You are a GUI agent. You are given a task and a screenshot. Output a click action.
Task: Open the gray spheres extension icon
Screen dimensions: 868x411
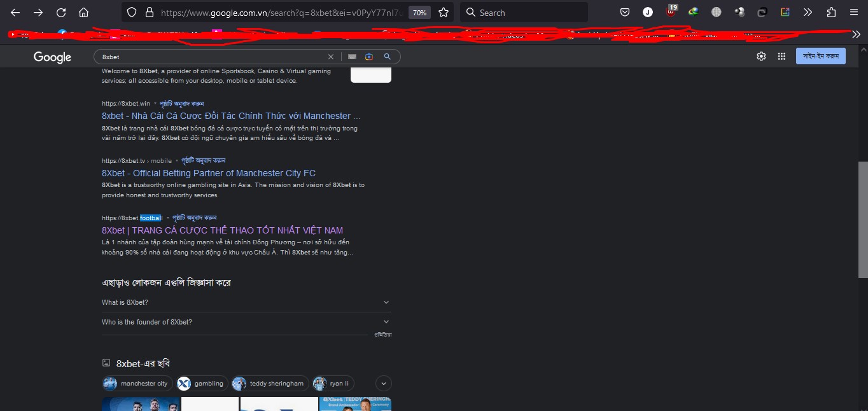coord(739,12)
